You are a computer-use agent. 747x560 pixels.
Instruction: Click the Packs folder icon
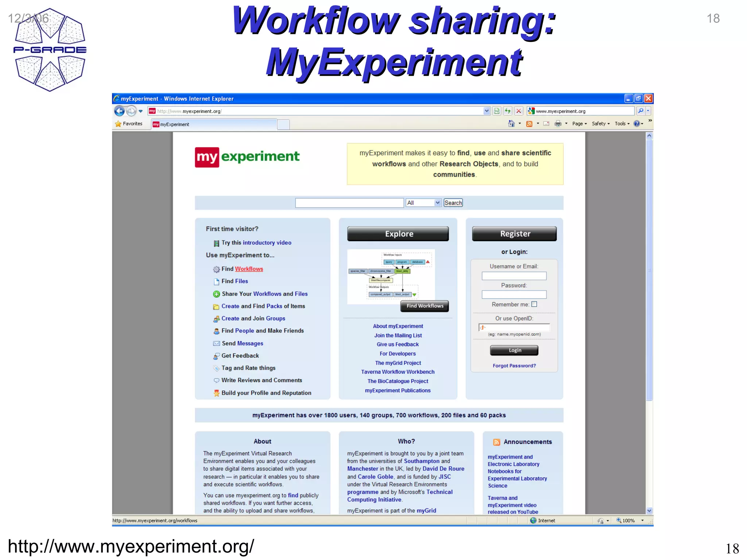click(216, 307)
